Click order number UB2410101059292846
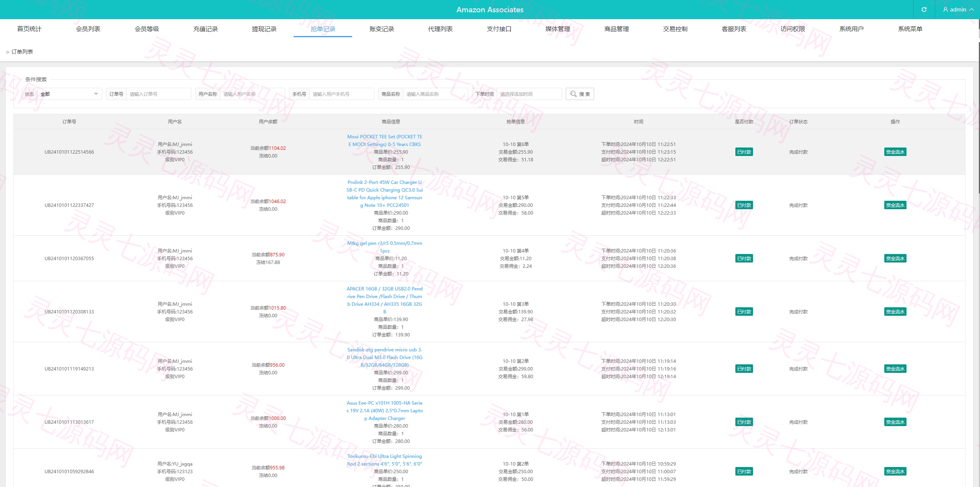Viewport: 980px width, 487px height. [x=69, y=472]
